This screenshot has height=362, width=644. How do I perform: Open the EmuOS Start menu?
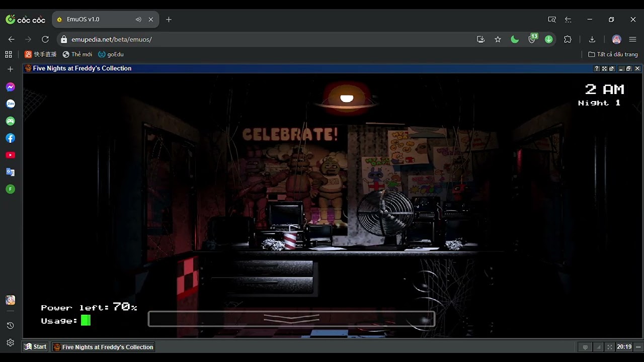pos(35,347)
